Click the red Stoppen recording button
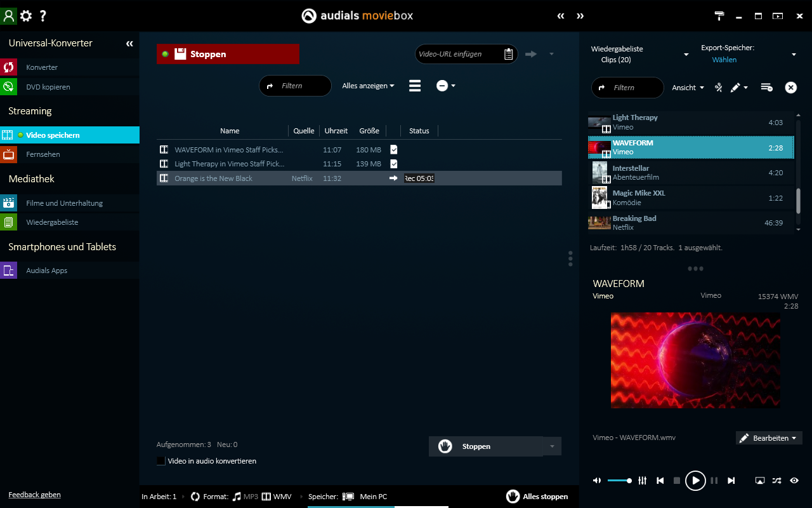This screenshot has width=812, height=508. pyautogui.click(x=228, y=54)
